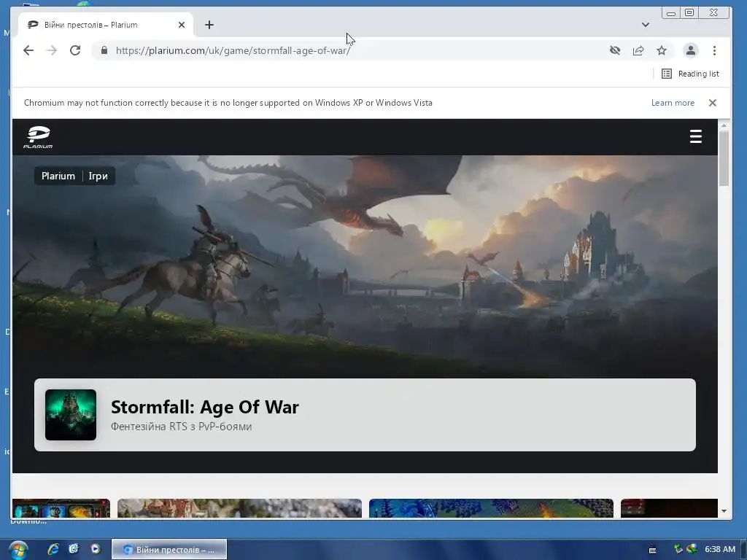
Task: Open Chromium three-dot menu
Action: [714, 50]
